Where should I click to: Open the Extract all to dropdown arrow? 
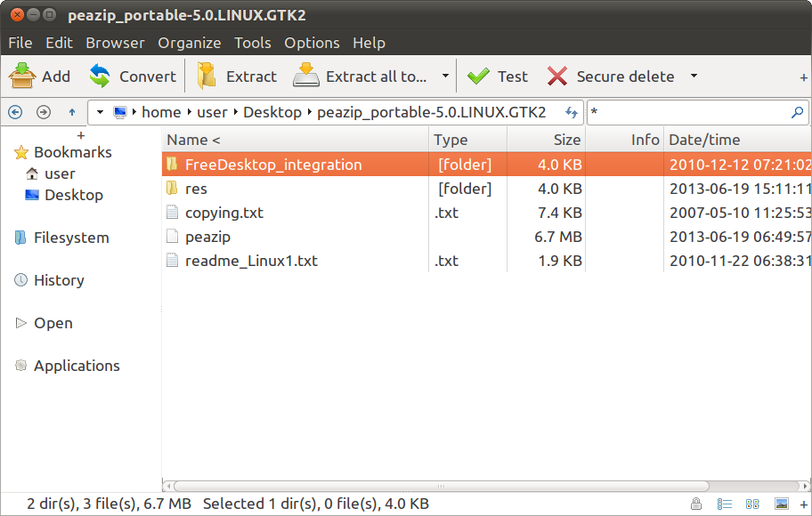pos(445,77)
